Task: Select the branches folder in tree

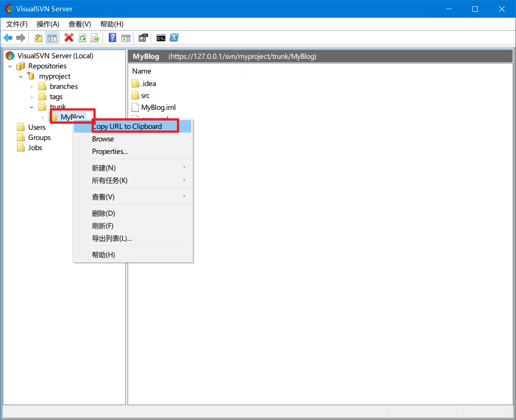Action: (64, 87)
